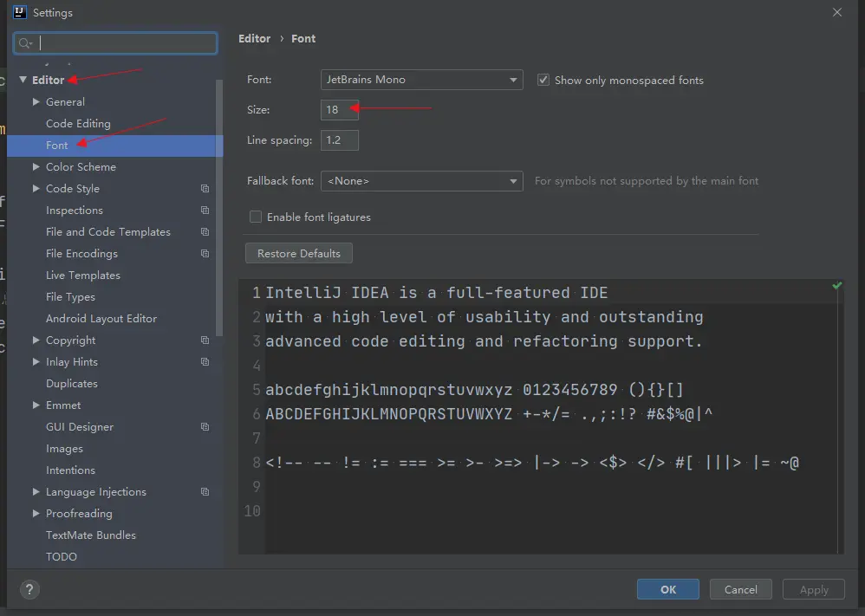This screenshot has height=616, width=865.
Task: Open Live Templates settings
Action: pyautogui.click(x=82, y=276)
